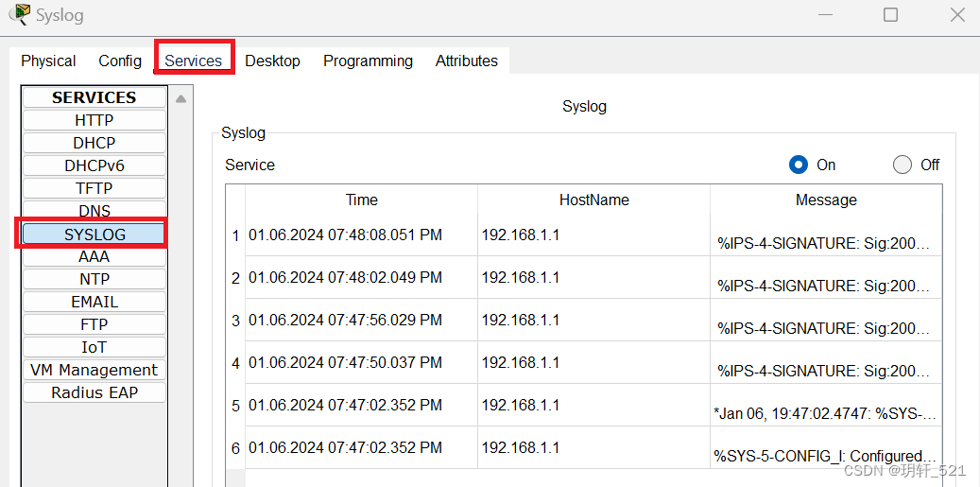Open the Desktop tab

(272, 61)
